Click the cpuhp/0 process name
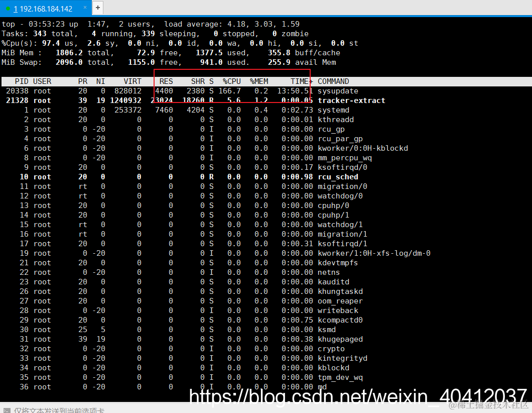Image resolution: width=532 pixels, height=413 pixels. pos(333,205)
